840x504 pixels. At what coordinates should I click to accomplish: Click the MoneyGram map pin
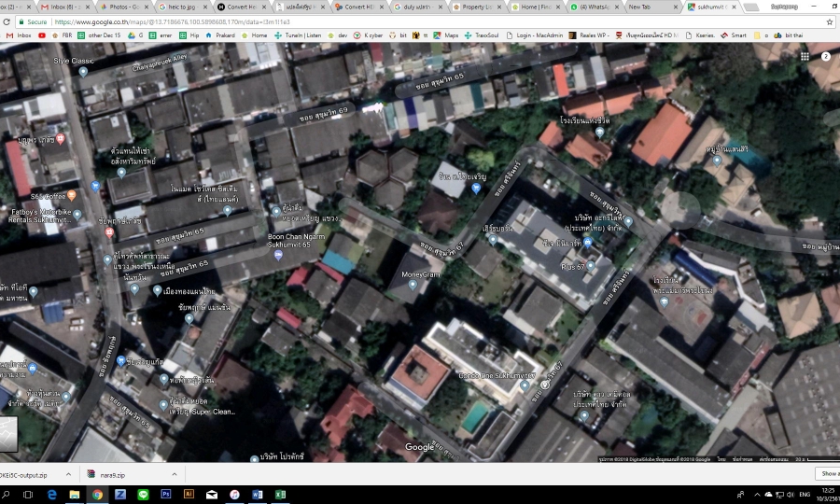coord(413,285)
